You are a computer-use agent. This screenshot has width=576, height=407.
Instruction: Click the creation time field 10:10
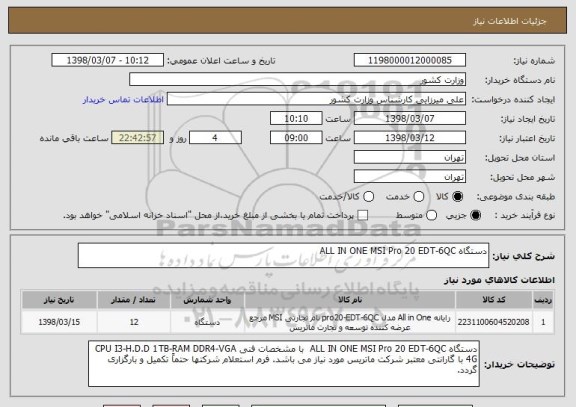[296, 119]
